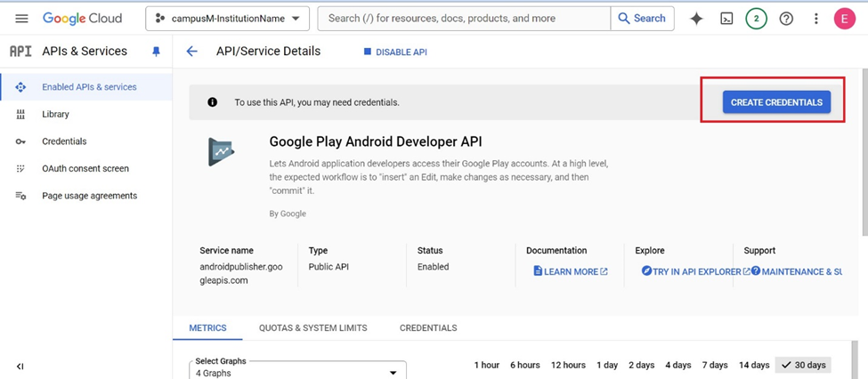Set time range to 1 hour

[x=487, y=365]
